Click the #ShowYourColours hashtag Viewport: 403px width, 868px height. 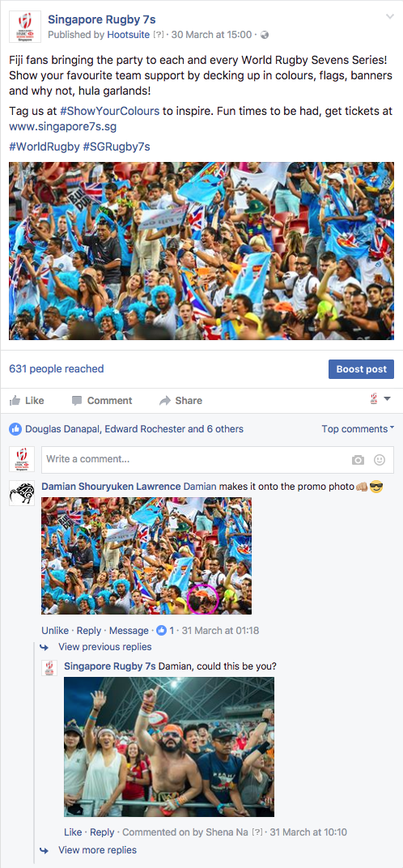tap(109, 111)
